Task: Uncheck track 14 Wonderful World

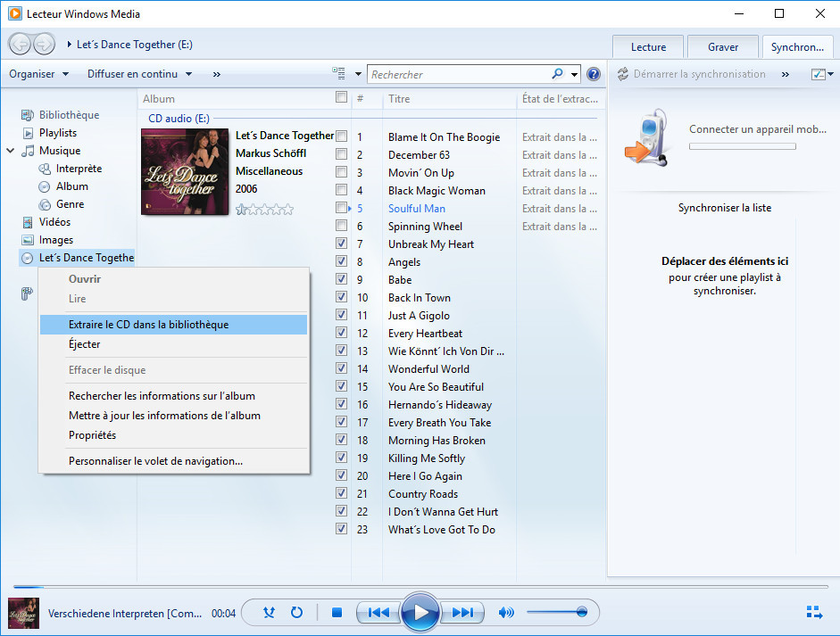Action: pos(341,368)
